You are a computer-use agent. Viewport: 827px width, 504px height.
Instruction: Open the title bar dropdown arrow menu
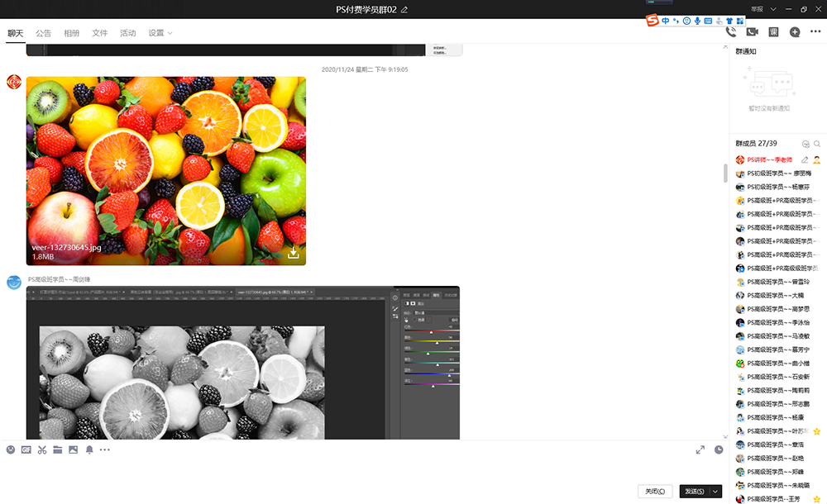click(773, 9)
